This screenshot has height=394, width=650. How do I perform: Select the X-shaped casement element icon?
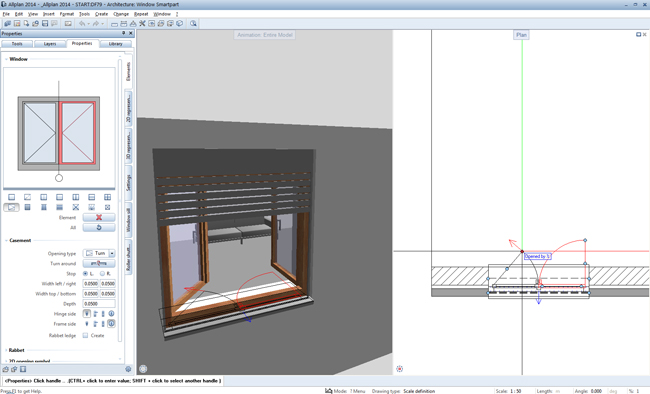75,207
